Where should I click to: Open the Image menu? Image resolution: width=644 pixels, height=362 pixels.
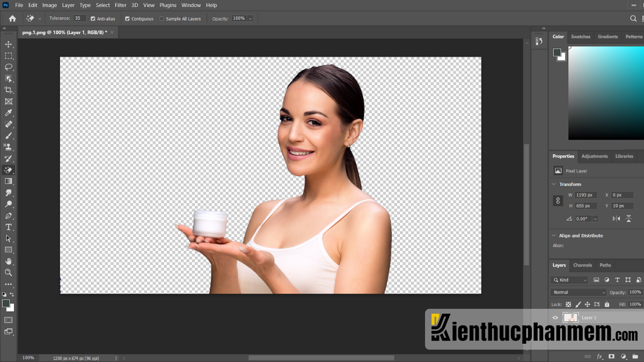point(49,5)
